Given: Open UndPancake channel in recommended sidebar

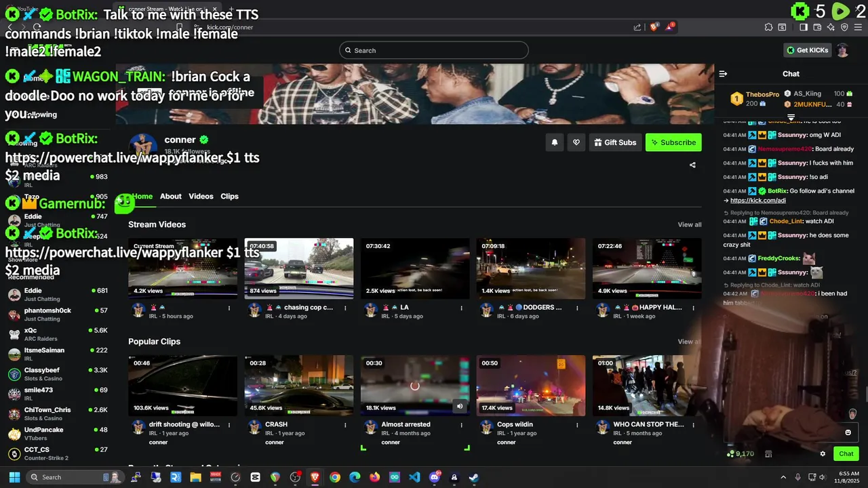Looking at the screenshot, I should point(58,434).
